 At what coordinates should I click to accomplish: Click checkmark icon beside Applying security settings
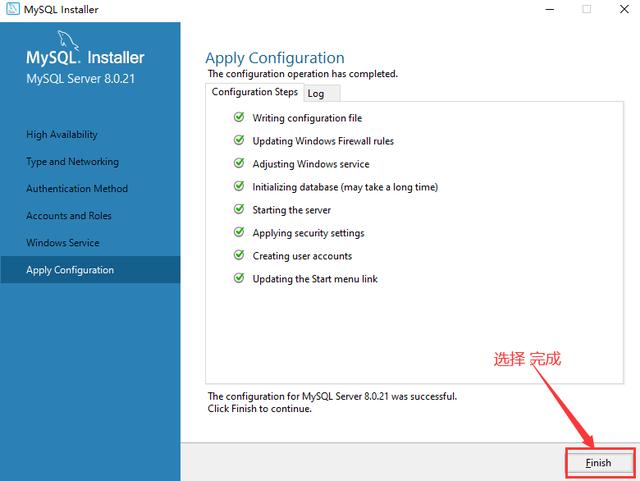pos(239,232)
